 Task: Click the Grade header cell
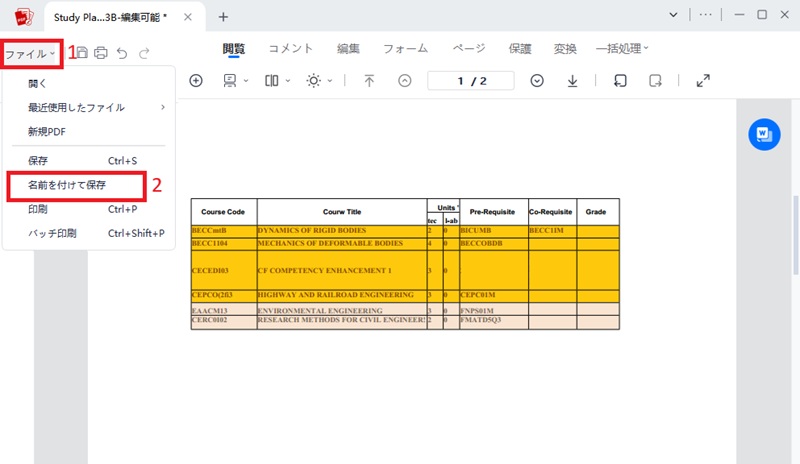coord(597,212)
